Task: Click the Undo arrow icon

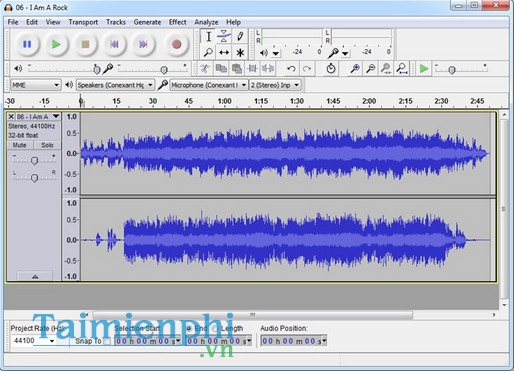Action: click(291, 69)
